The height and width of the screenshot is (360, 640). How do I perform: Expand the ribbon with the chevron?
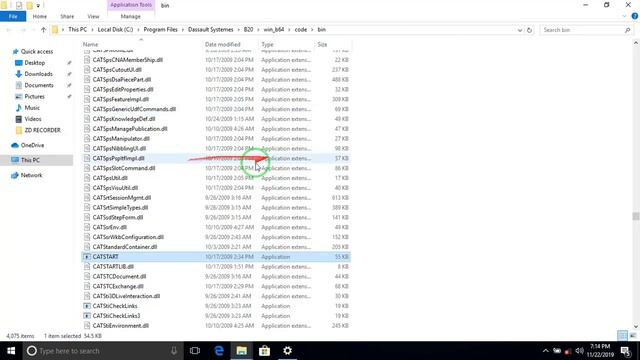(x=624, y=16)
